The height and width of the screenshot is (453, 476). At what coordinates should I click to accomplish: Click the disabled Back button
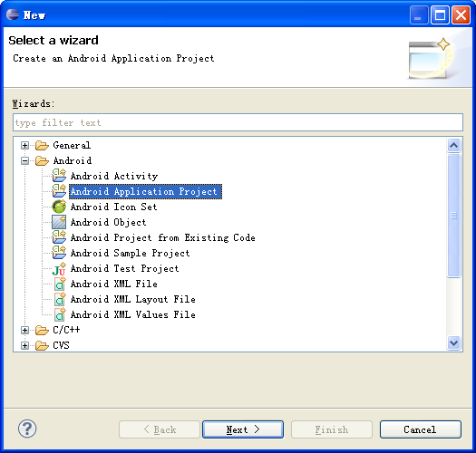(160, 429)
